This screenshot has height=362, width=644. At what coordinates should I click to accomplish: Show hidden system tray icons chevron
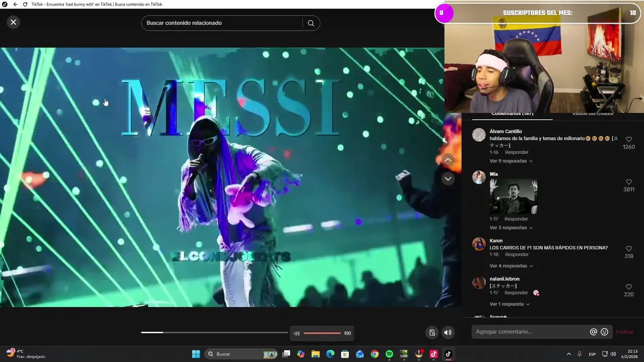point(569,354)
